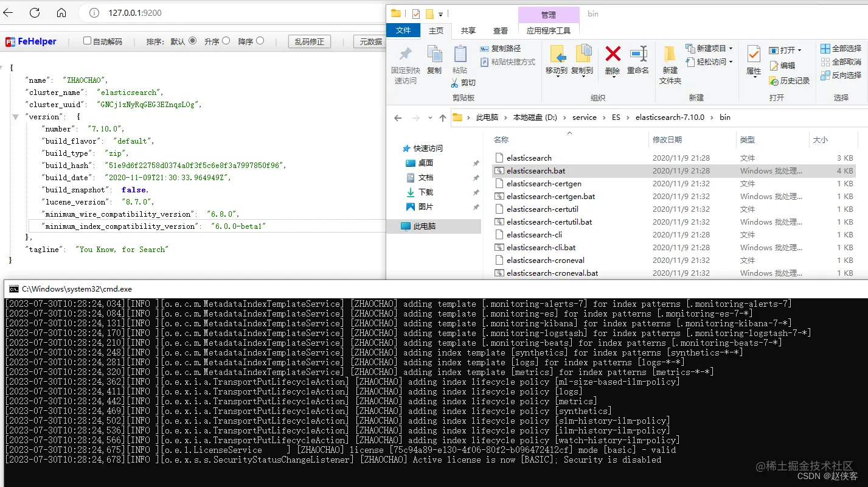Viewport: 868px width, 487px height.
Task: Enable the 自动解码 checkbox
Action: (x=87, y=41)
